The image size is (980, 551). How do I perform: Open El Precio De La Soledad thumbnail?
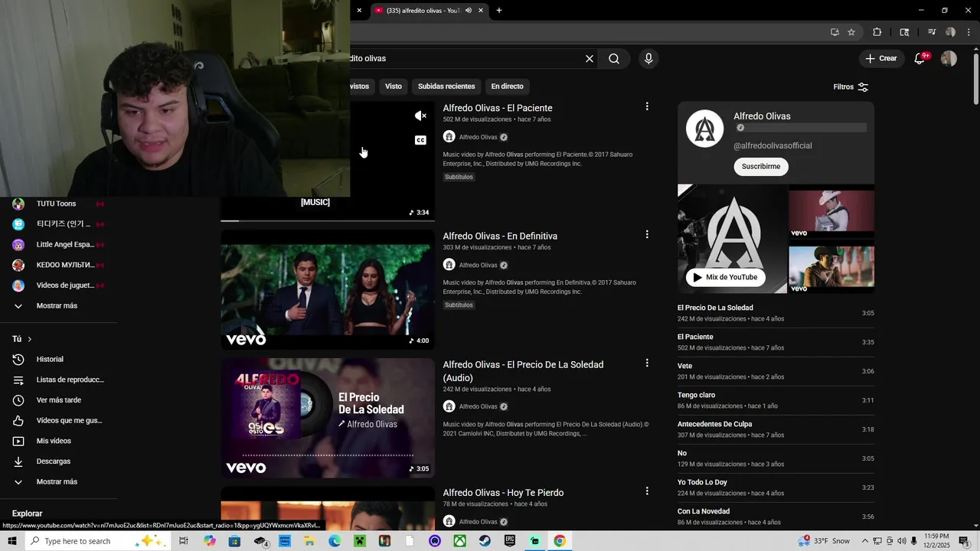click(328, 418)
